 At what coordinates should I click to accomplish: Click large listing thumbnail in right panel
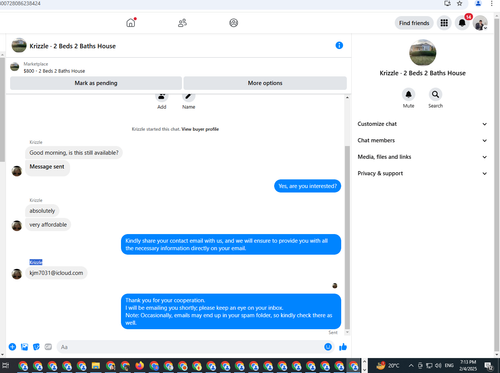[422, 53]
